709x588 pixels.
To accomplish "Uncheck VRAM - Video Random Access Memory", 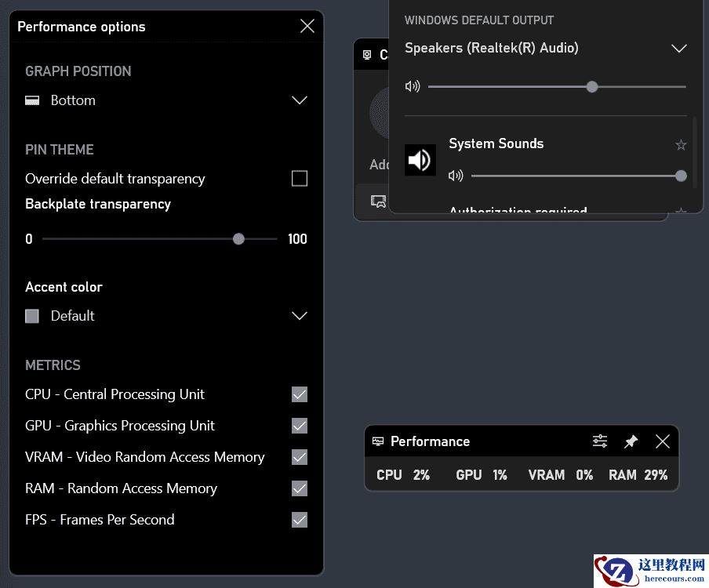I will click(x=300, y=457).
